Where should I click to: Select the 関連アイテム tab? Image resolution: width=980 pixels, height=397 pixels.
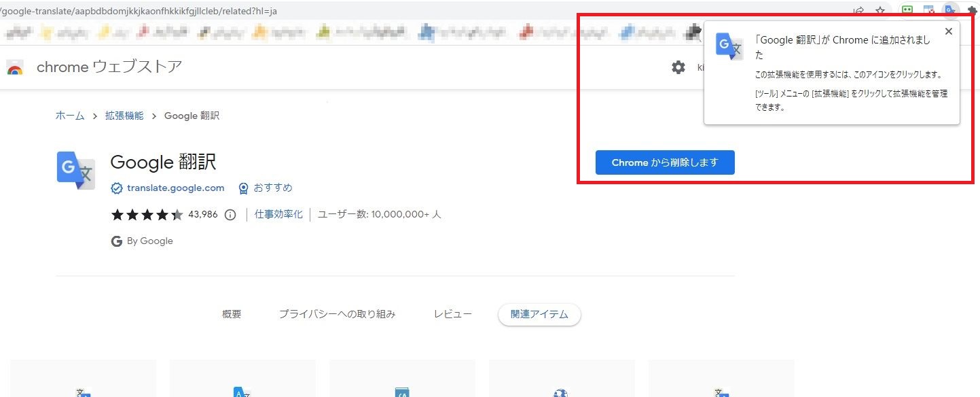[539, 314]
